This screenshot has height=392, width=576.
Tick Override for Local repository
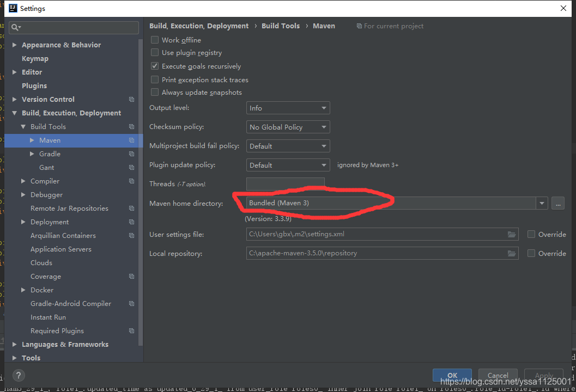coord(531,253)
